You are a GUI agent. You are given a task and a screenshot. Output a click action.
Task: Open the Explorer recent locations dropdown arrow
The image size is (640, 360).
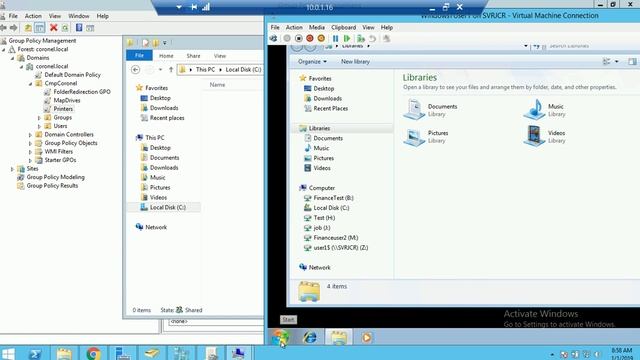point(160,70)
